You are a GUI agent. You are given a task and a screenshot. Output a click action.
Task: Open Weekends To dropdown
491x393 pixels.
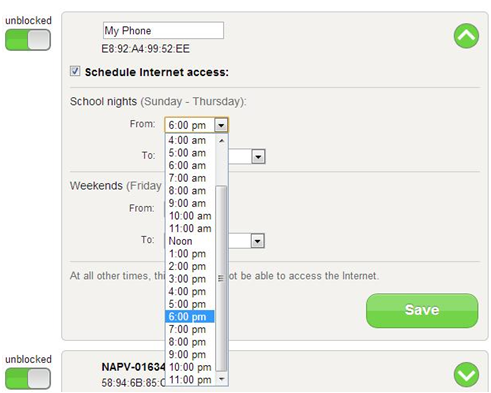(x=257, y=241)
